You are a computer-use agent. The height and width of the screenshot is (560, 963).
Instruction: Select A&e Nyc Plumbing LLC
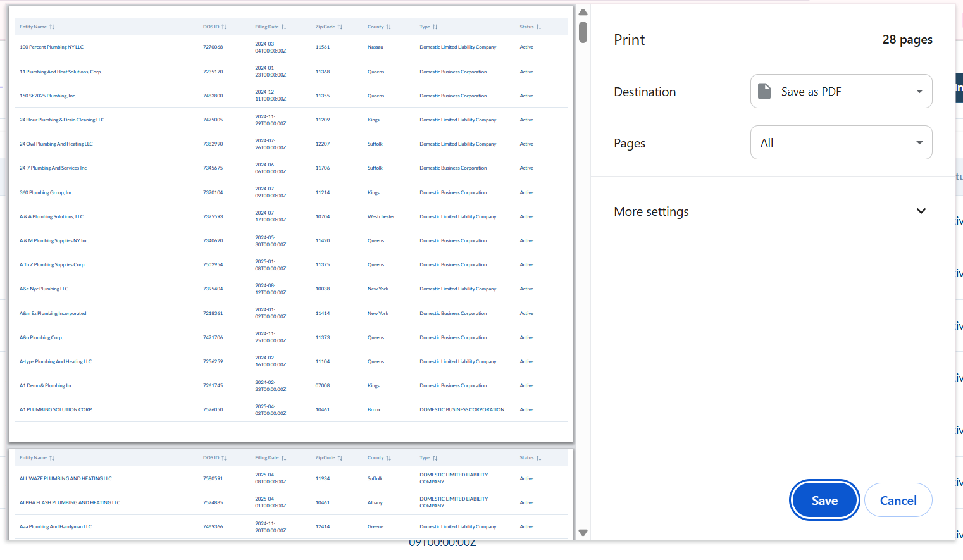(44, 289)
